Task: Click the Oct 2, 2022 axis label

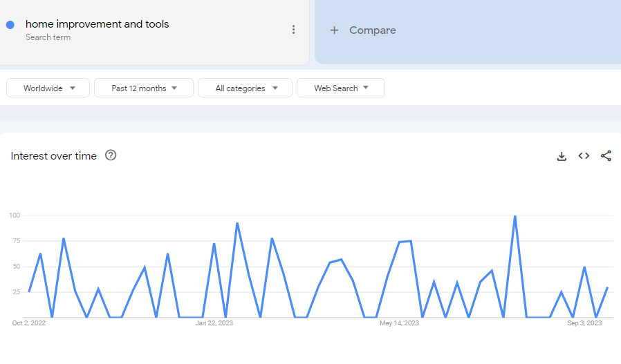Action: [x=28, y=323]
